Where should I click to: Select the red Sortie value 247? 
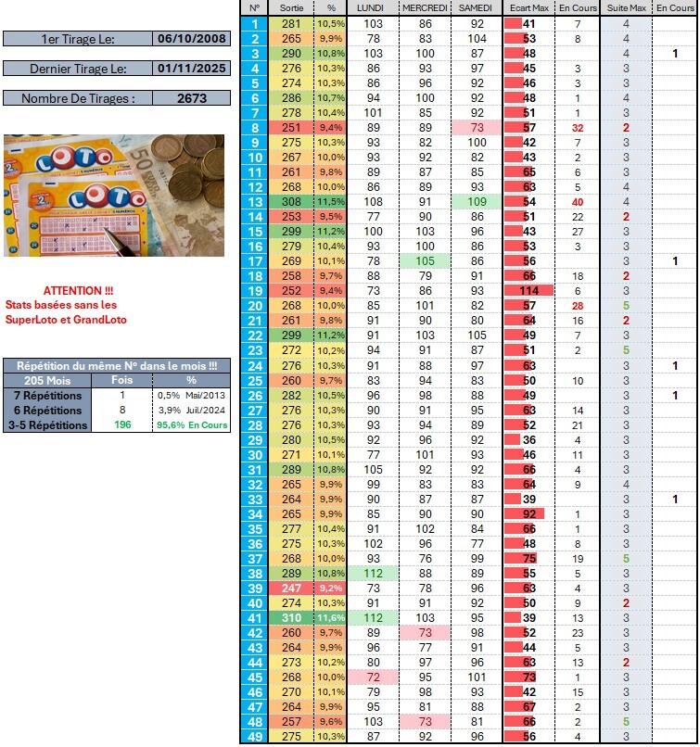291,588
